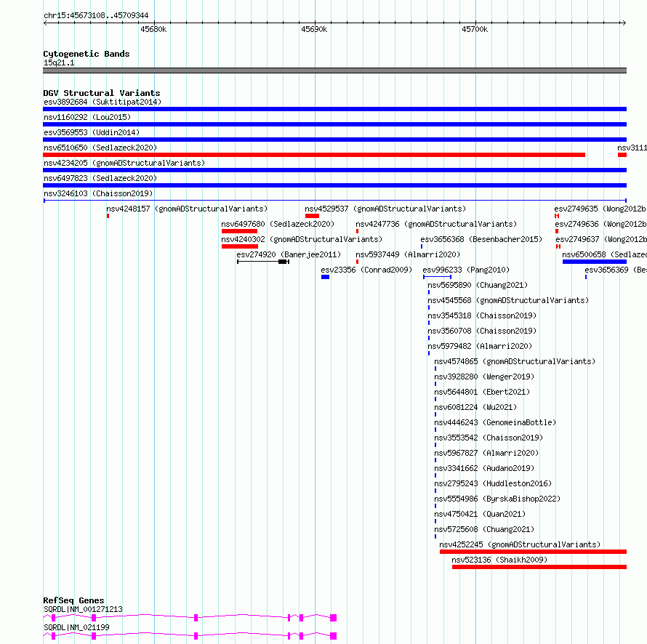Click the chr15:45673108..45709344 region label
Viewport: 647px width, 644px height.
point(96,15)
